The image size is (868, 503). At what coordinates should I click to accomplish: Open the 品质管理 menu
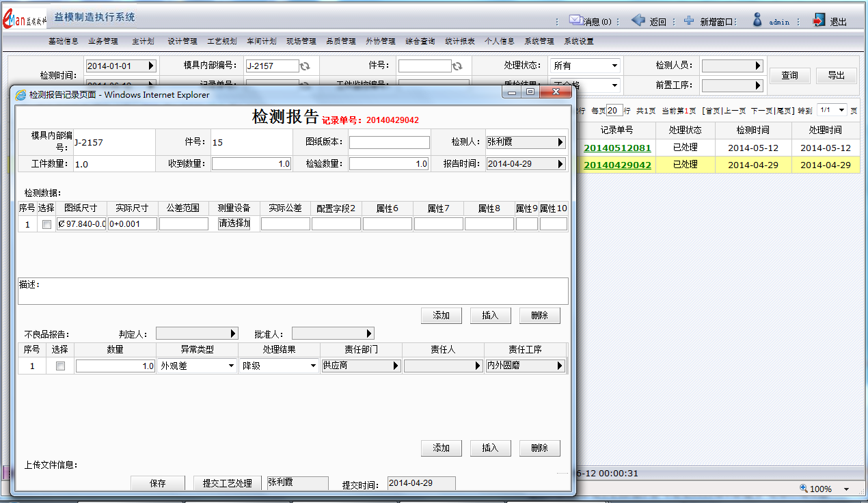[340, 42]
